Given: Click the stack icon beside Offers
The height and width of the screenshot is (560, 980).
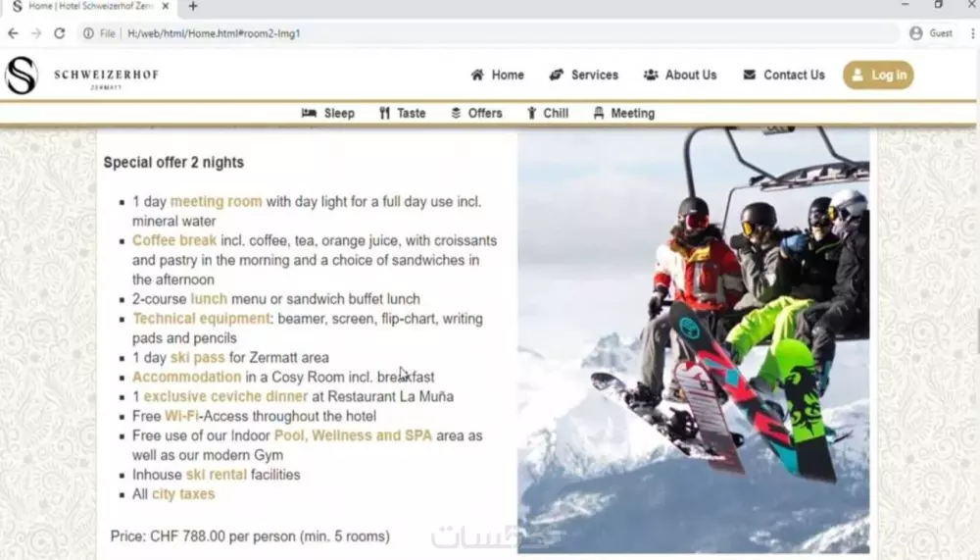Looking at the screenshot, I should (456, 113).
